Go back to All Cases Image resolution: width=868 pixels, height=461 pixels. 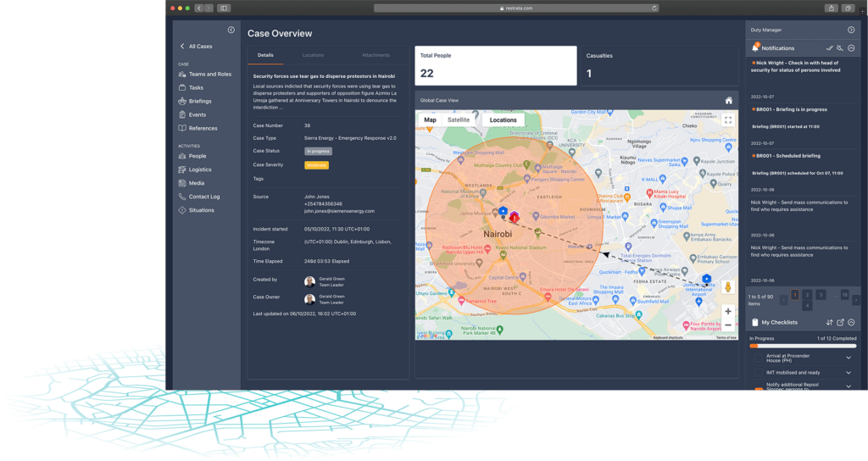tap(196, 47)
